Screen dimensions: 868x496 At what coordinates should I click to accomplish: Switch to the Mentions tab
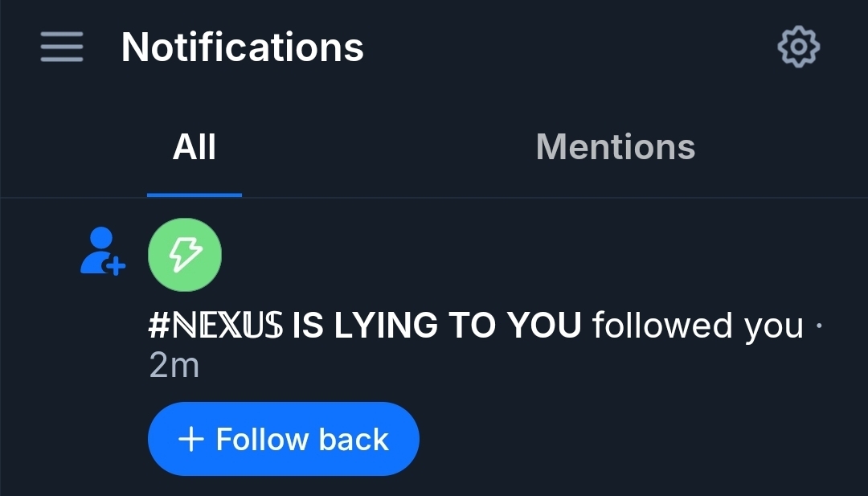click(x=615, y=147)
